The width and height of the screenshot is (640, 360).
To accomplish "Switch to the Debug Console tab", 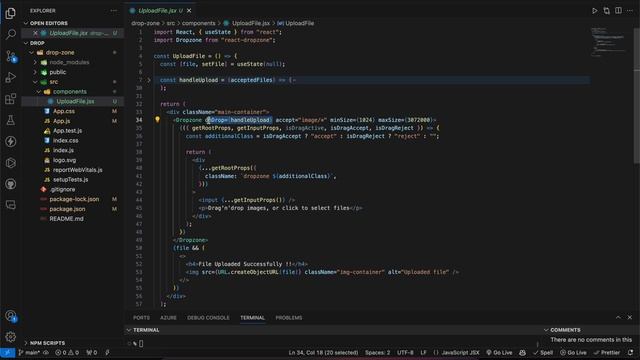I will (x=208, y=318).
